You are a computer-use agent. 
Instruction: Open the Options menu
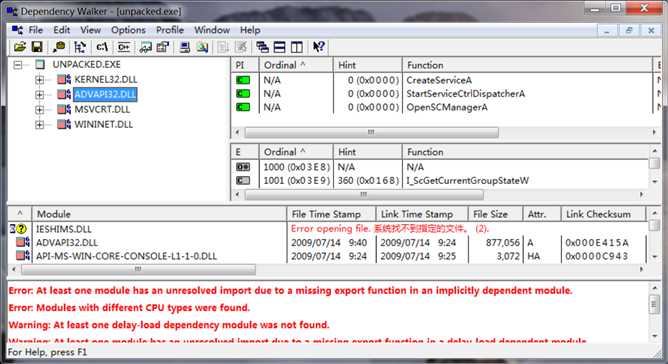click(x=128, y=30)
